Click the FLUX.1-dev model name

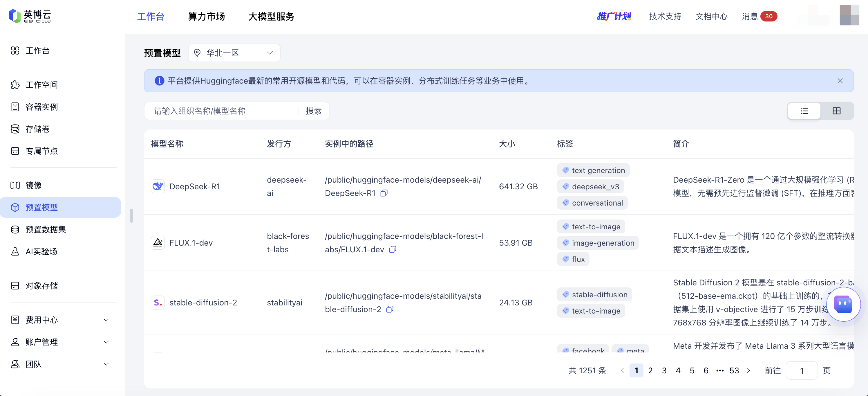tap(191, 243)
